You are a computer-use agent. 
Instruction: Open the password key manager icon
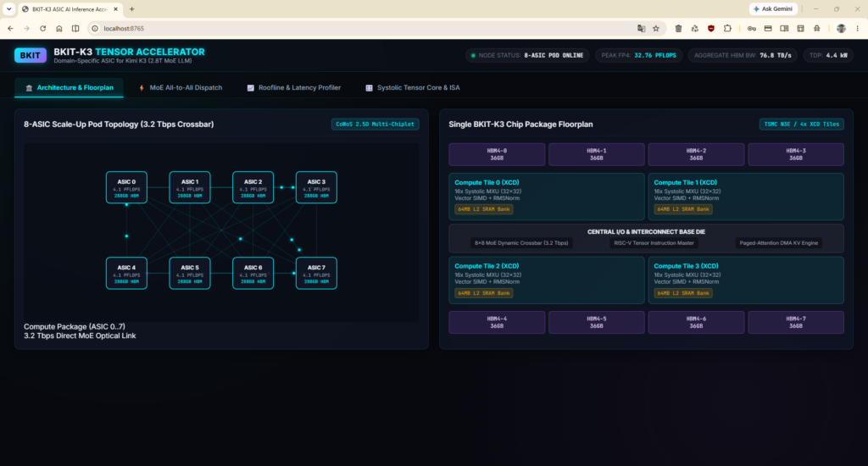pyautogui.click(x=751, y=28)
